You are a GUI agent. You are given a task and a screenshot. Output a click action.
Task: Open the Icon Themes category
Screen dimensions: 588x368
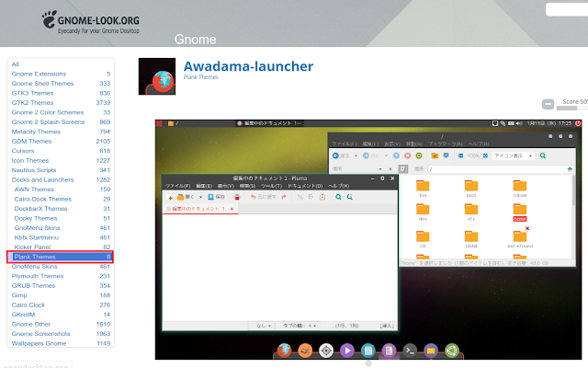(x=30, y=160)
